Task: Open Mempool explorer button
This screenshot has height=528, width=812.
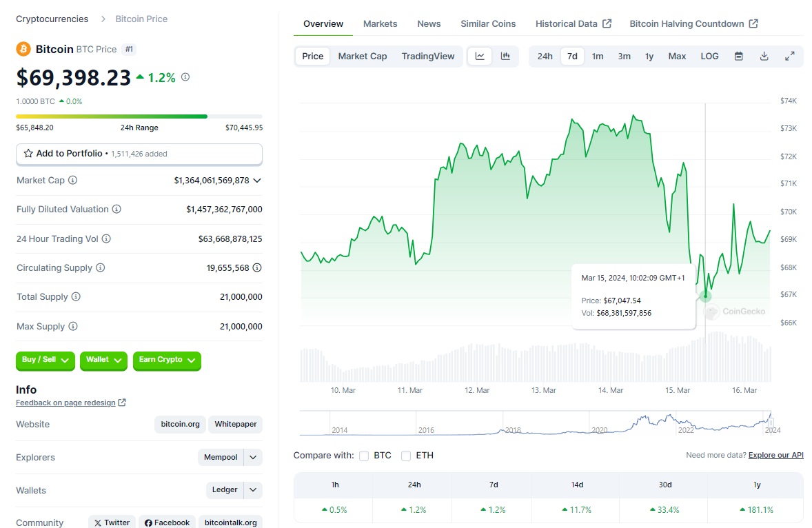Action: (221, 457)
